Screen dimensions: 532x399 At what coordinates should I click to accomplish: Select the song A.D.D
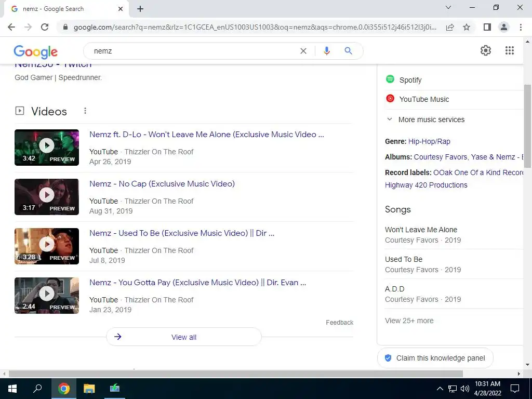point(395,289)
